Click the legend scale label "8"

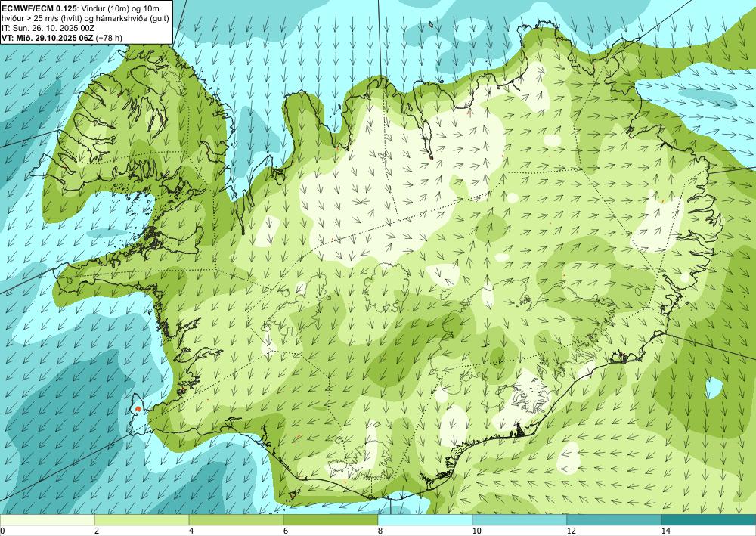(380, 531)
